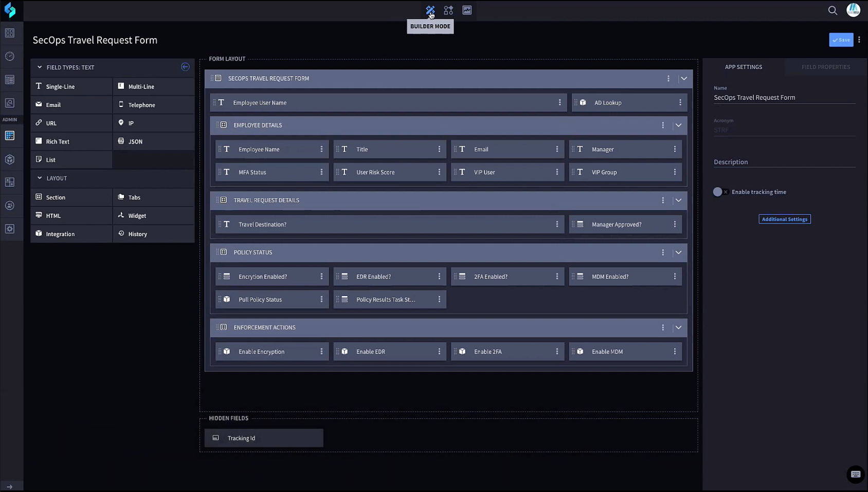Image resolution: width=868 pixels, height=492 pixels.
Task: Collapse the Field Types: Text section
Action: tap(40, 67)
